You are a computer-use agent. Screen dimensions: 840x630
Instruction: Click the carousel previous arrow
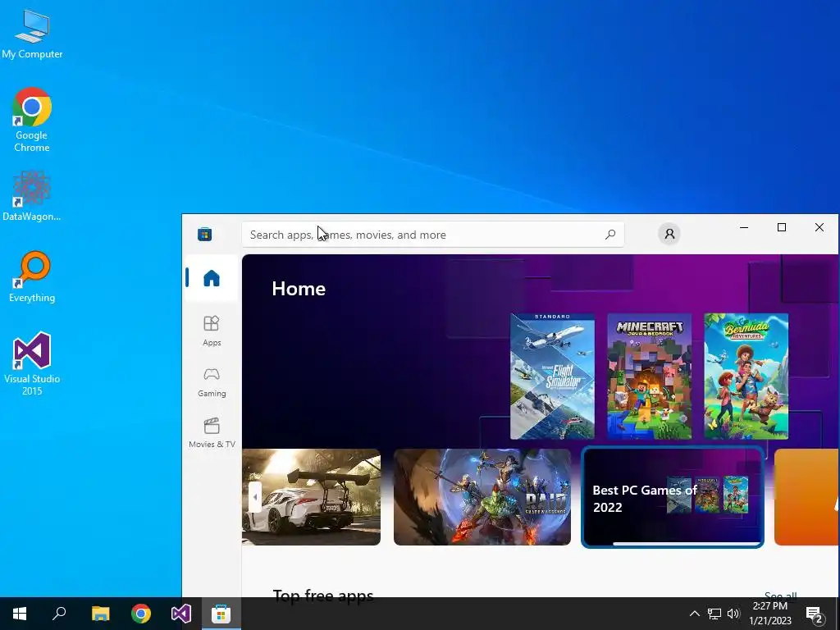tap(255, 497)
